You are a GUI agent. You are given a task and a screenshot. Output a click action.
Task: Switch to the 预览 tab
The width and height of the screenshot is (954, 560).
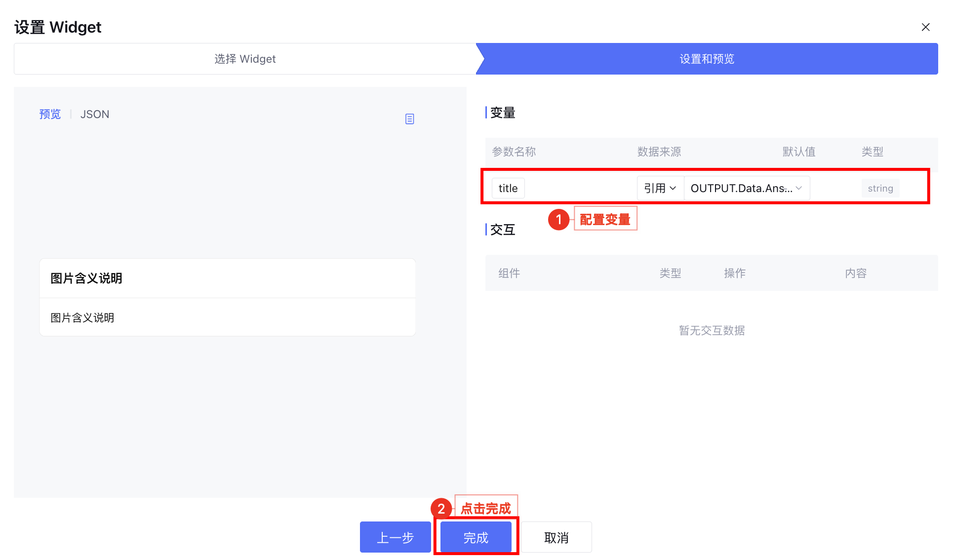[x=50, y=114]
